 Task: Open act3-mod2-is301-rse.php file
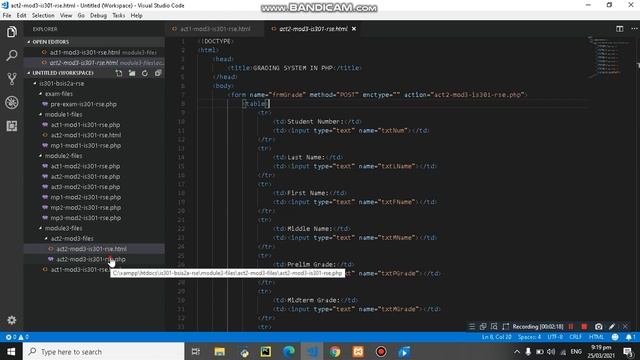point(85,187)
